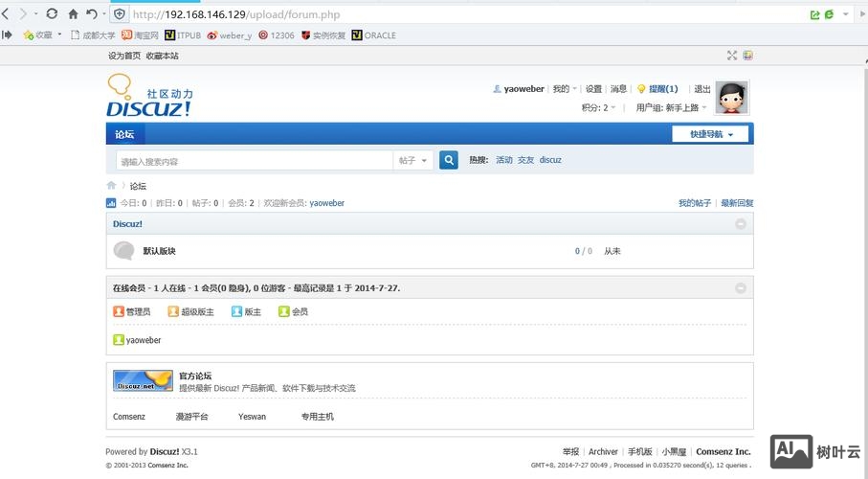Viewport: 868px width, 479px height.
Task: Open the 快捷导航 dropdown
Action: [x=711, y=134]
